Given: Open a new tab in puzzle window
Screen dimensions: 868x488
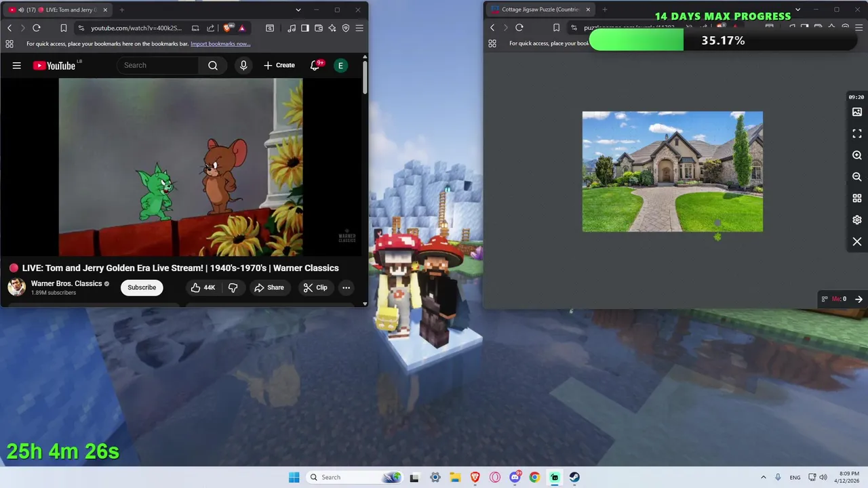Looking at the screenshot, I should coord(605,9).
